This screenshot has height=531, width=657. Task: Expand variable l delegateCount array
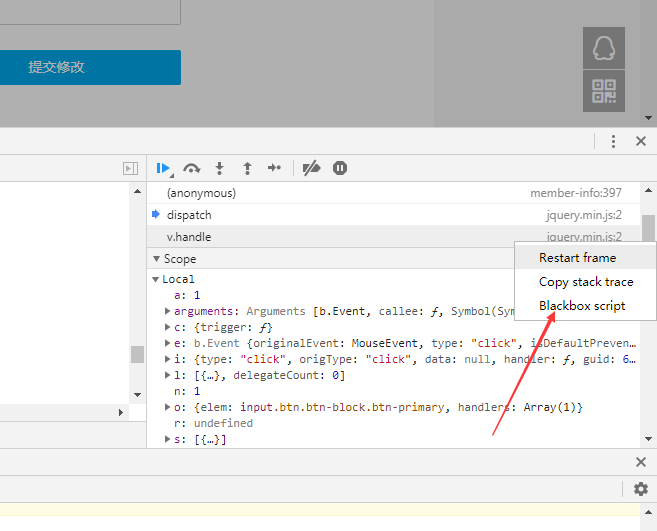(167, 375)
